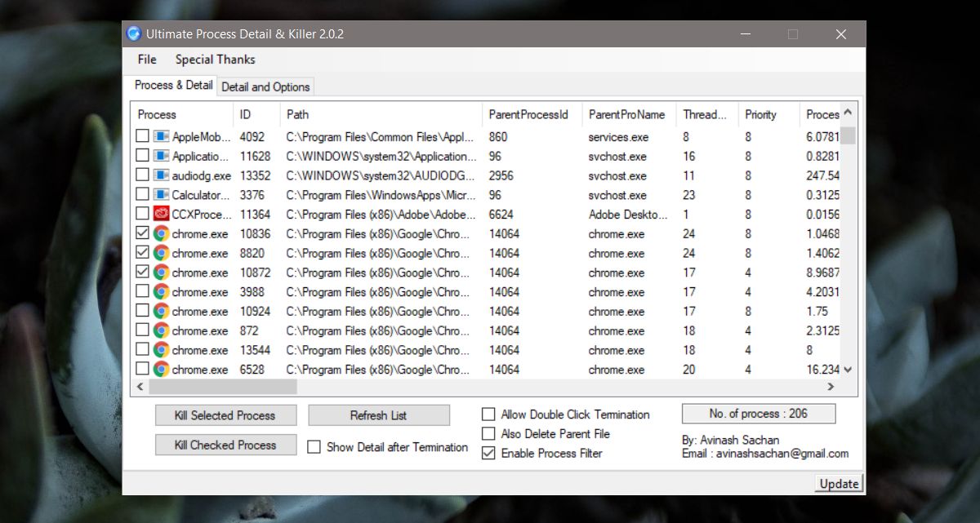Click the audiodg.exe process icon

161,175
